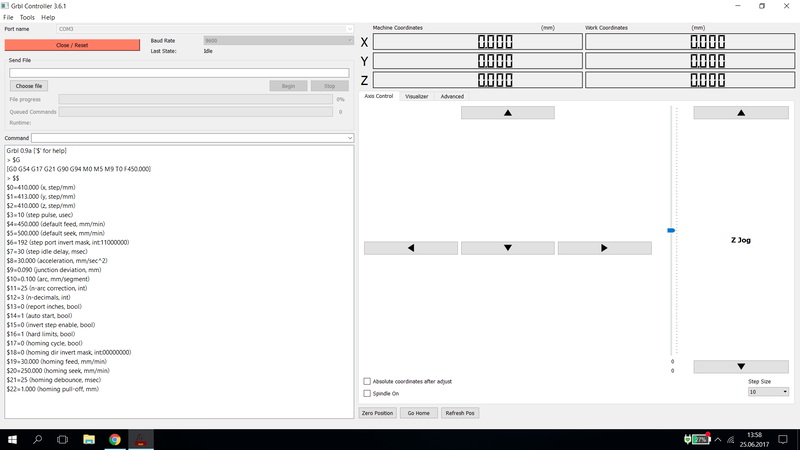Show hidden system tray icons
800x450 pixels.
(718, 439)
